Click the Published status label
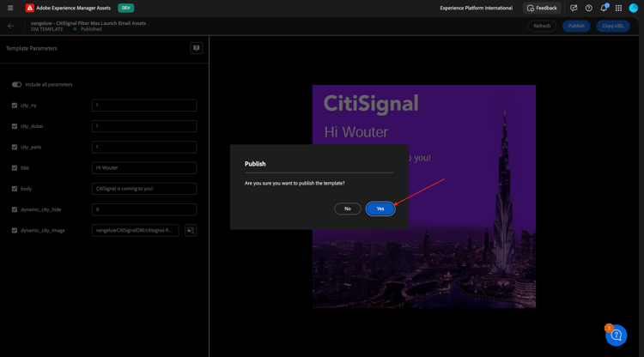This screenshot has width=644, height=357. (91, 29)
